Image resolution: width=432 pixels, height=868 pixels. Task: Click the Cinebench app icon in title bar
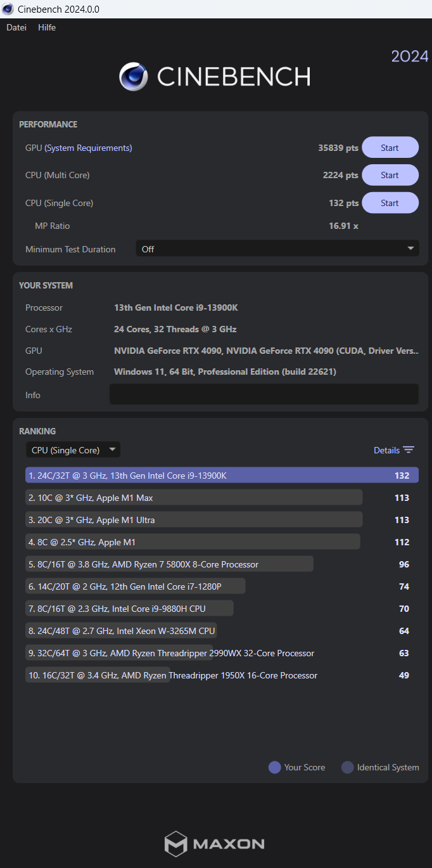(x=8, y=9)
